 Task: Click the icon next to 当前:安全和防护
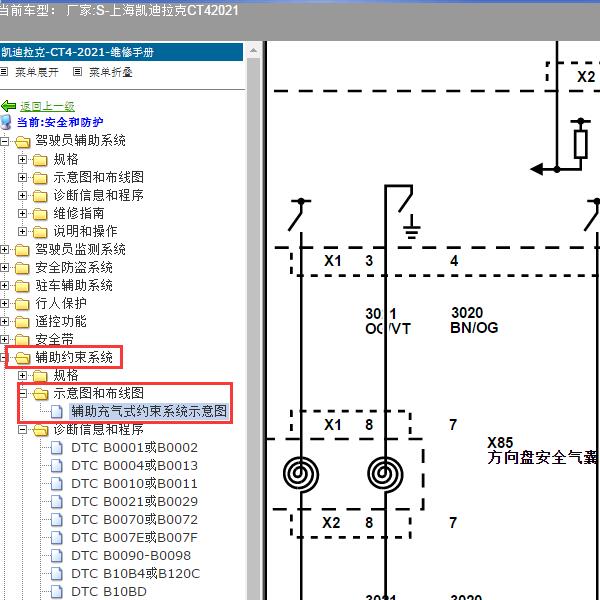[x=6, y=122]
